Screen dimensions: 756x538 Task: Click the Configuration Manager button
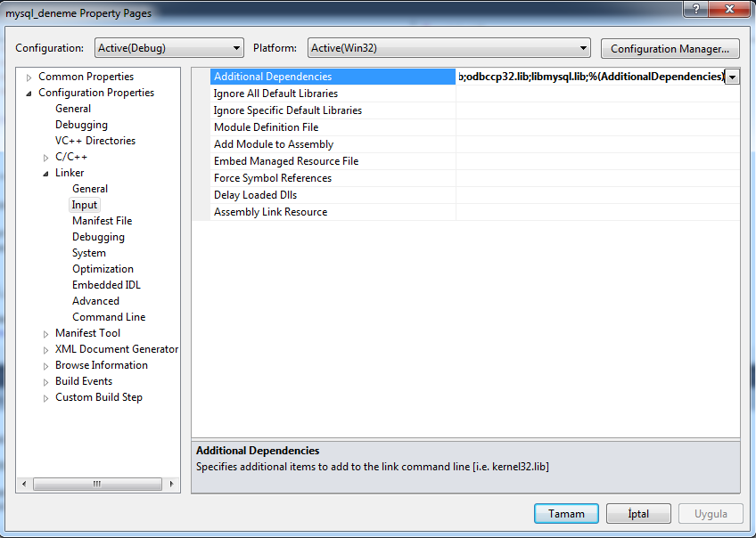pyautogui.click(x=670, y=49)
